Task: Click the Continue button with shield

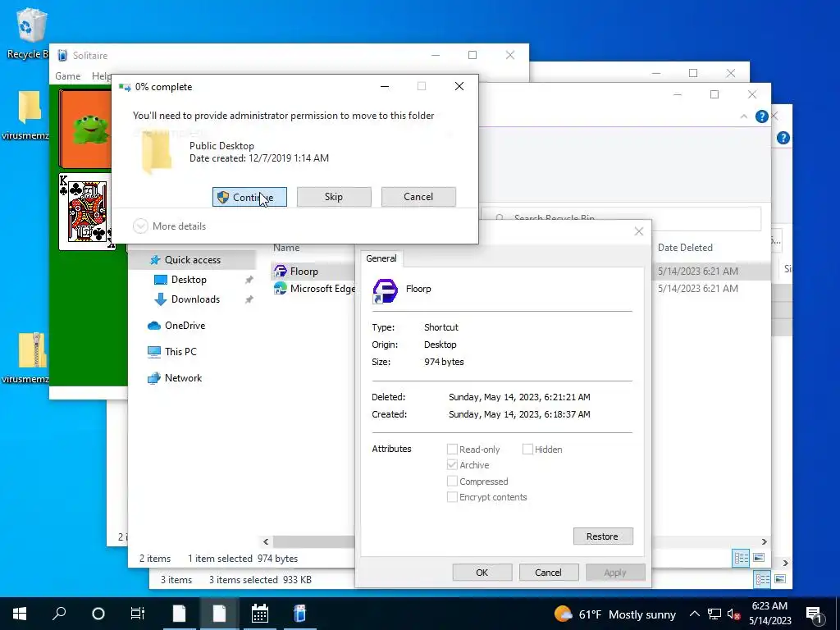Action: click(249, 197)
